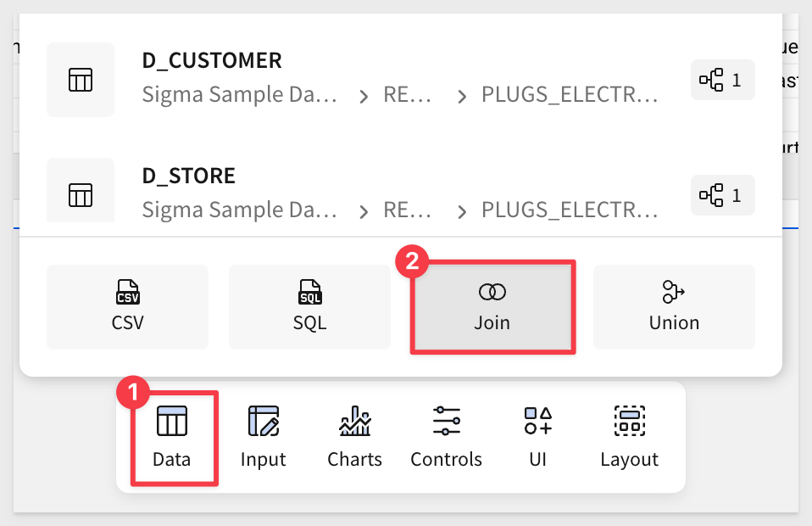This screenshot has width=812, height=526.
Task: Click the D_STORE table icon
Action: [x=81, y=194]
